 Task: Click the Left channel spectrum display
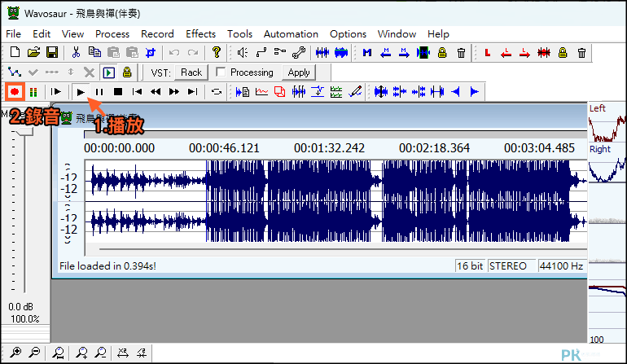[x=607, y=123]
